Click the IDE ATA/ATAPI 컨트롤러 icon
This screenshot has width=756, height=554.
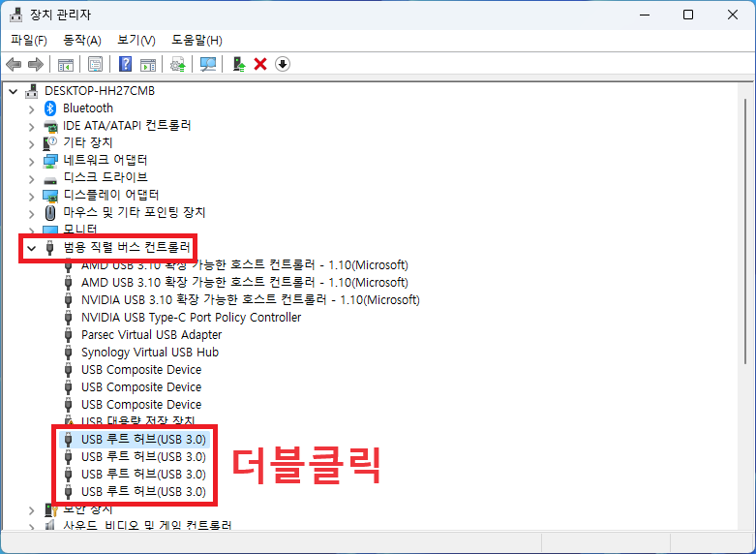pyautogui.click(x=50, y=126)
